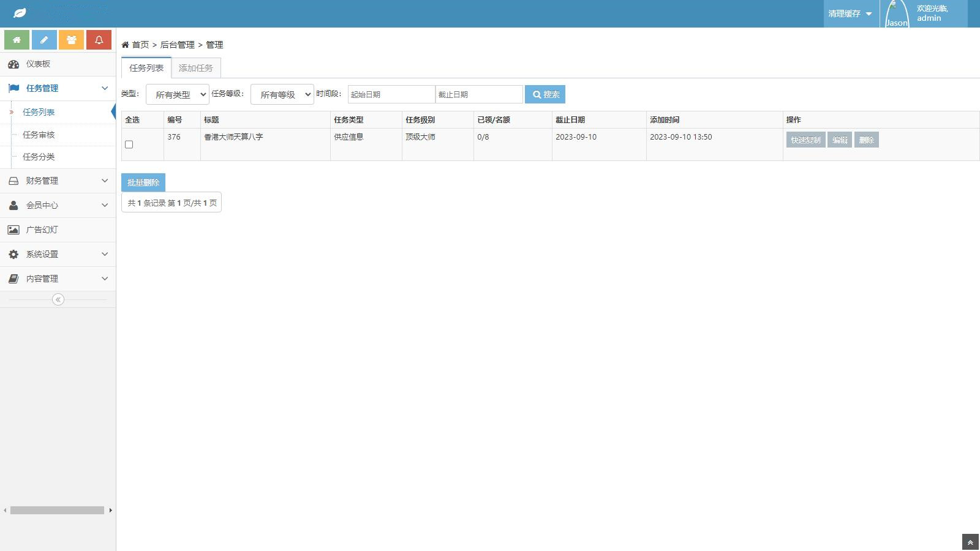This screenshot has height=551, width=980.
Task: Click the sidebar scrollbar right arrow
Action: click(110, 510)
